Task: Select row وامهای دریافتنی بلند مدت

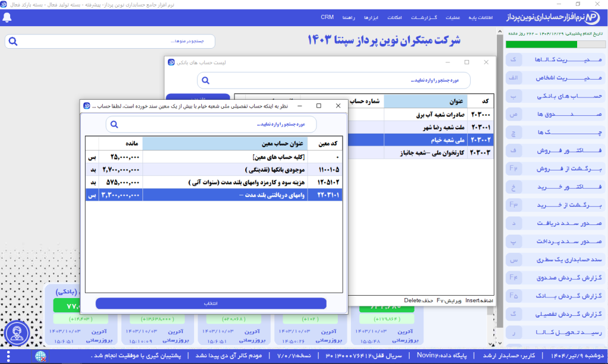Action: point(214,195)
